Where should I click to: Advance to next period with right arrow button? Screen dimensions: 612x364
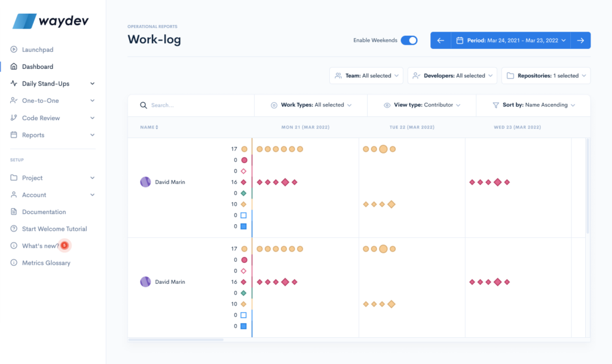[580, 40]
